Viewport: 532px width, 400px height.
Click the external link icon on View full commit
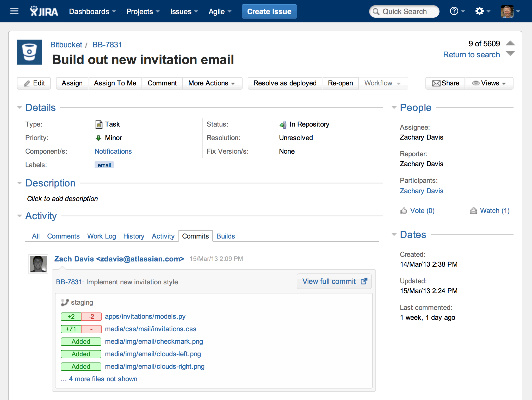pyautogui.click(x=364, y=281)
